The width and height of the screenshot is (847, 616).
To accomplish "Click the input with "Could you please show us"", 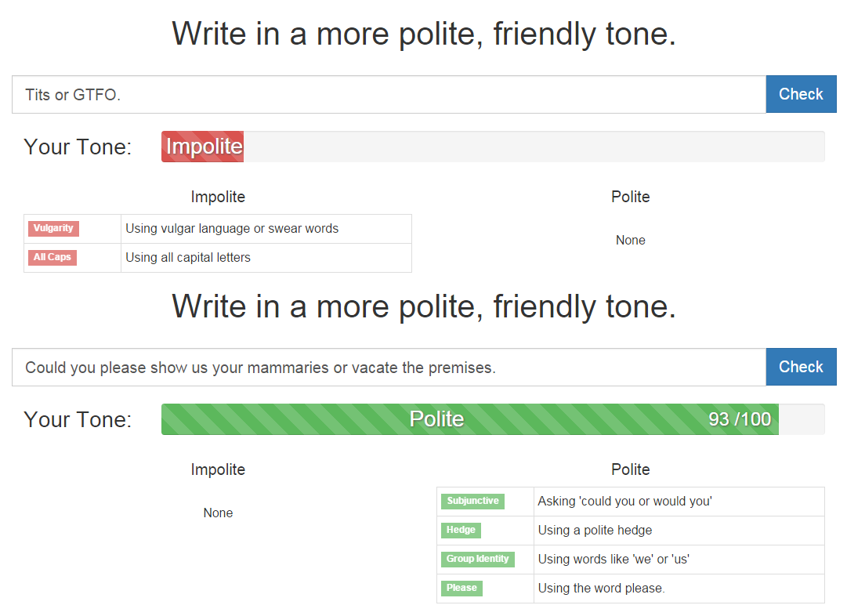I will [388, 368].
